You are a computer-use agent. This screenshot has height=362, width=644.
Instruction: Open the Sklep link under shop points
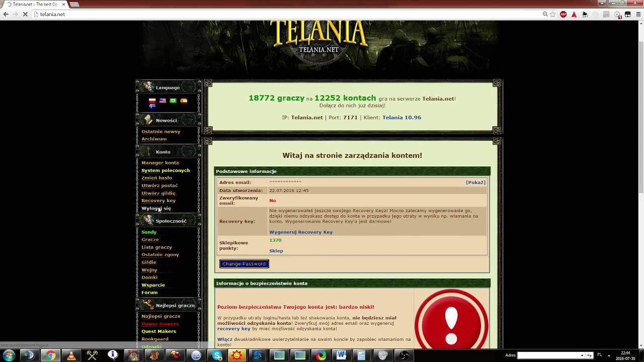[276, 251]
